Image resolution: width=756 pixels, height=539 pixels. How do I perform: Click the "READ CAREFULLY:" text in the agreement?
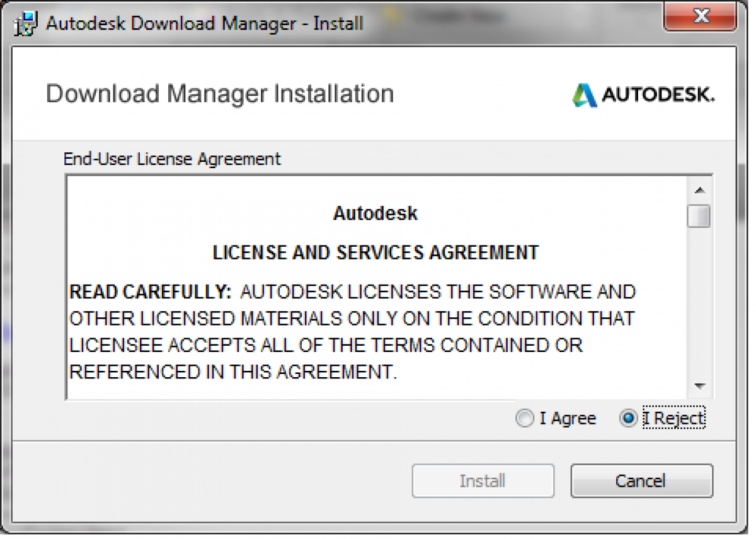click(151, 292)
